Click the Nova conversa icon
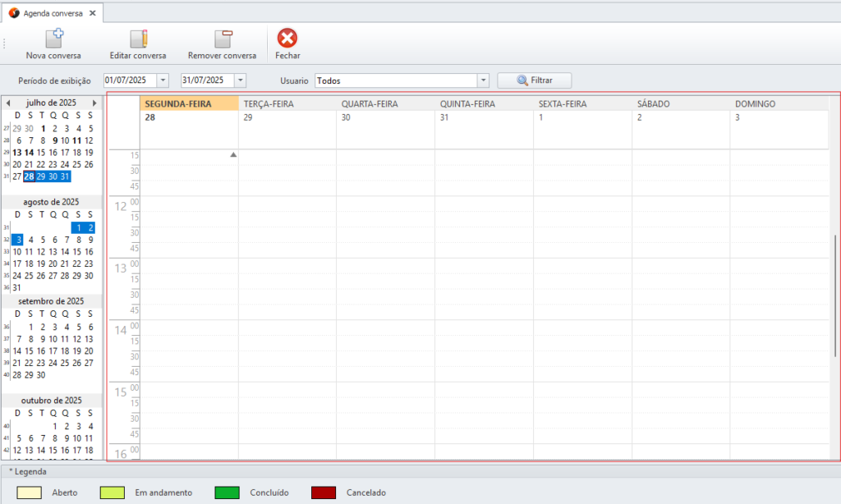Image resolution: width=841 pixels, height=504 pixels. (x=53, y=38)
